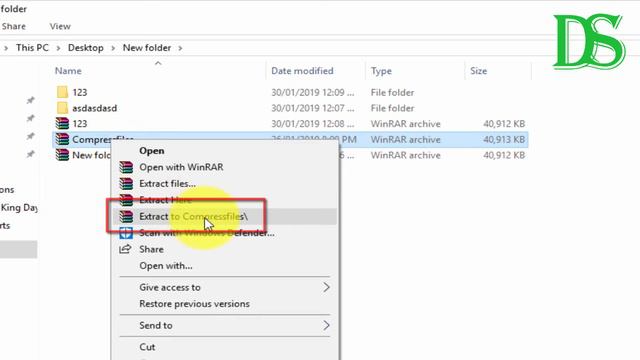Click the Send to submenu arrow
The width and height of the screenshot is (640, 360).
pos(326,325)
